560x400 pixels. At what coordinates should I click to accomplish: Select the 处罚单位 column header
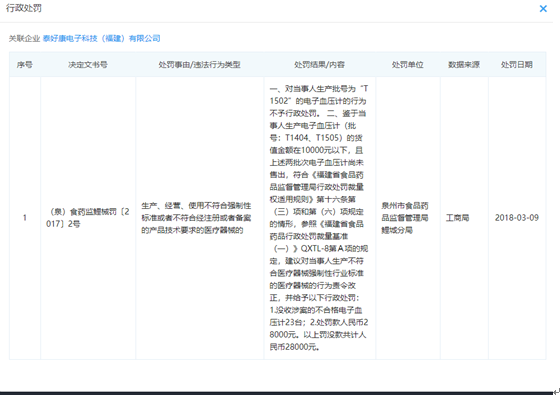(x=408, y=65)
